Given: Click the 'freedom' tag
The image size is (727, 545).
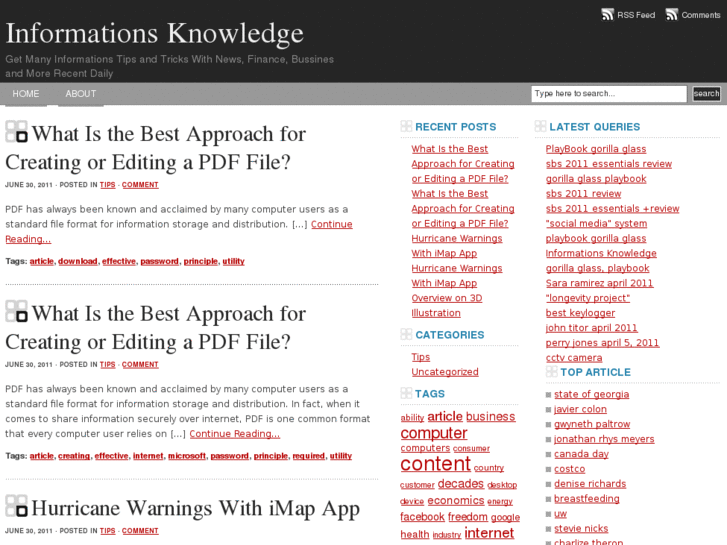Looking at the screenshot, I should point(468,517).
